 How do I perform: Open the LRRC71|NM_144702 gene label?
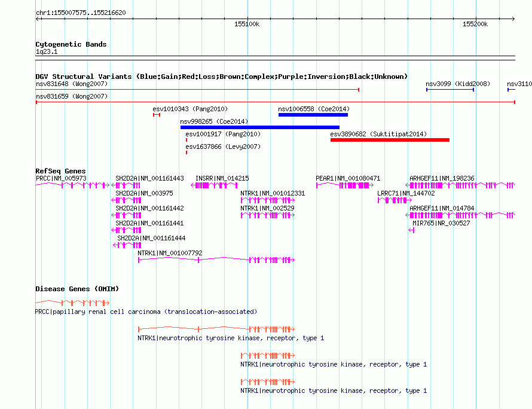[x=406, y=193]
